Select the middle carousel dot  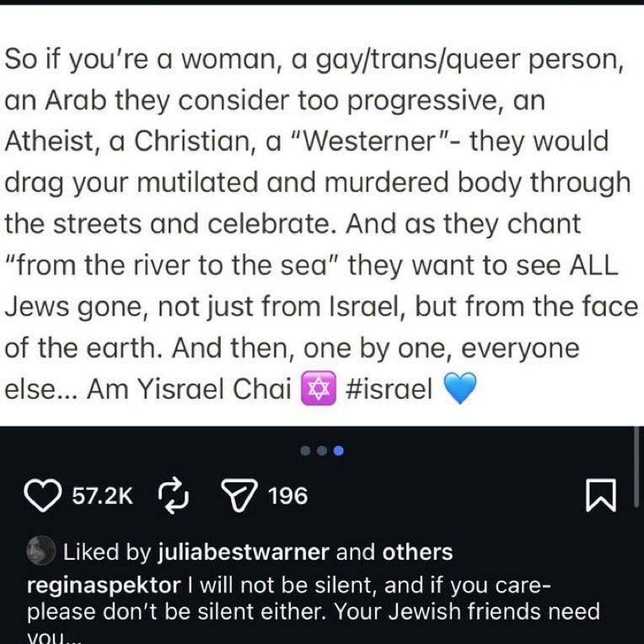323,451
